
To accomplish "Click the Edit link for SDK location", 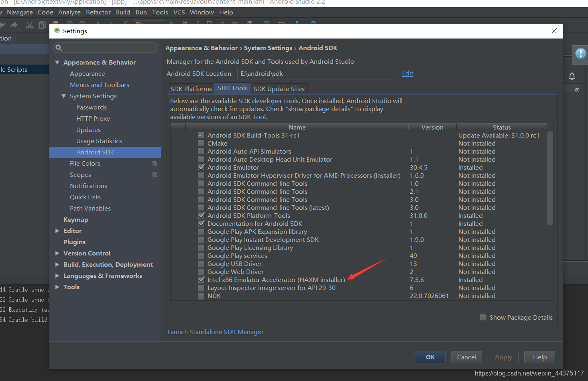I will [x=408, y=73].
